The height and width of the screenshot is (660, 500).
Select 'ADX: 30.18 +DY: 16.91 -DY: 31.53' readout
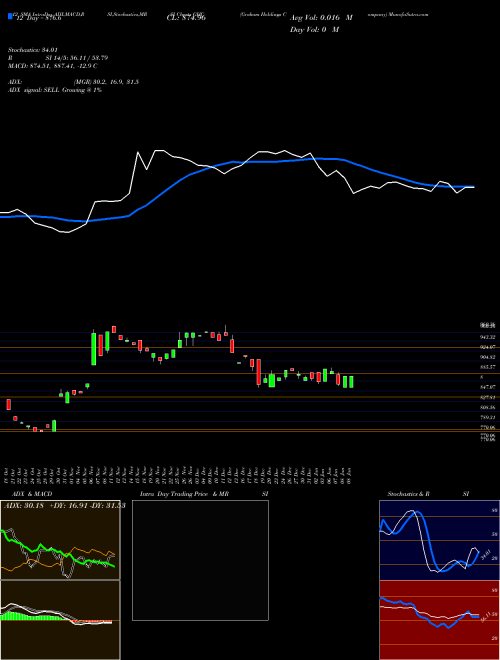[65, 506]
